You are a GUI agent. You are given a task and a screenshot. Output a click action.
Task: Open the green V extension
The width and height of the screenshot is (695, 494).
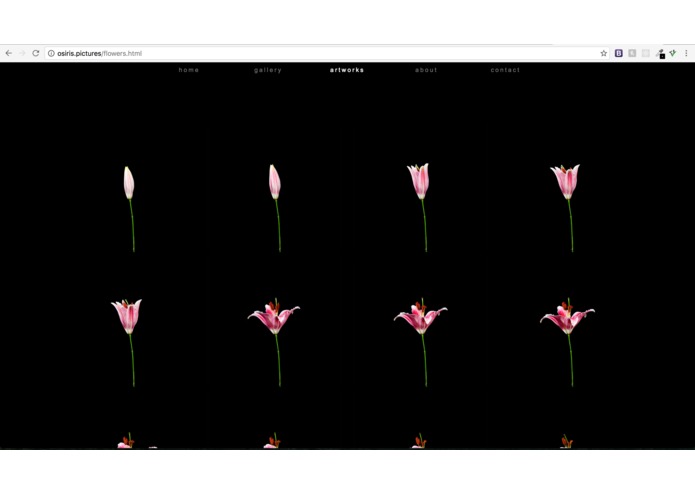(x=673, y=53)
